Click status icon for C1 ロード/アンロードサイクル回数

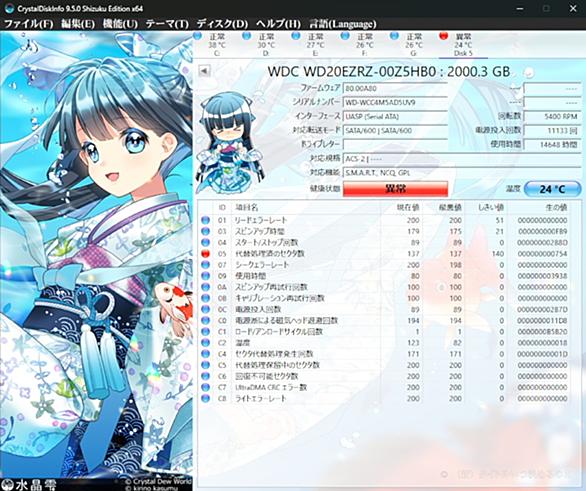pyautogui.click(x=205, y=331)
